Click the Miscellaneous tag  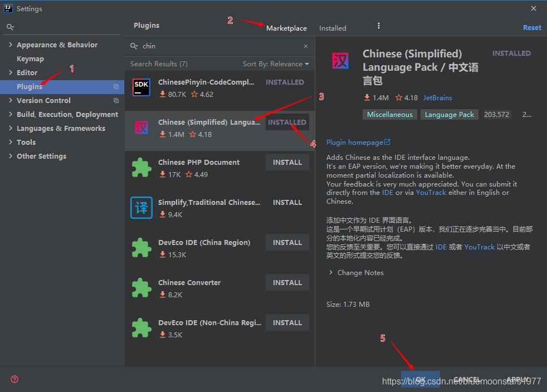[390, 114]
